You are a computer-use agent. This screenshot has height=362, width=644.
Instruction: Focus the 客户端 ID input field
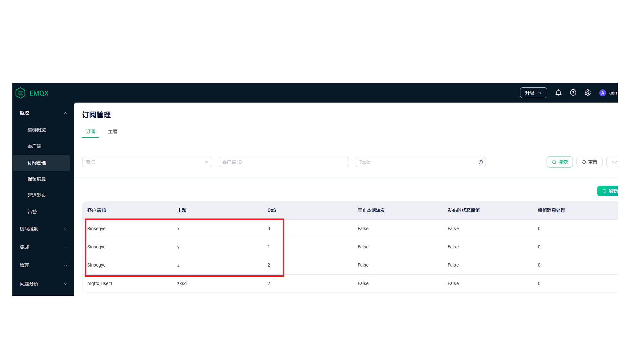pyautogui.click(x=284, y=162)
